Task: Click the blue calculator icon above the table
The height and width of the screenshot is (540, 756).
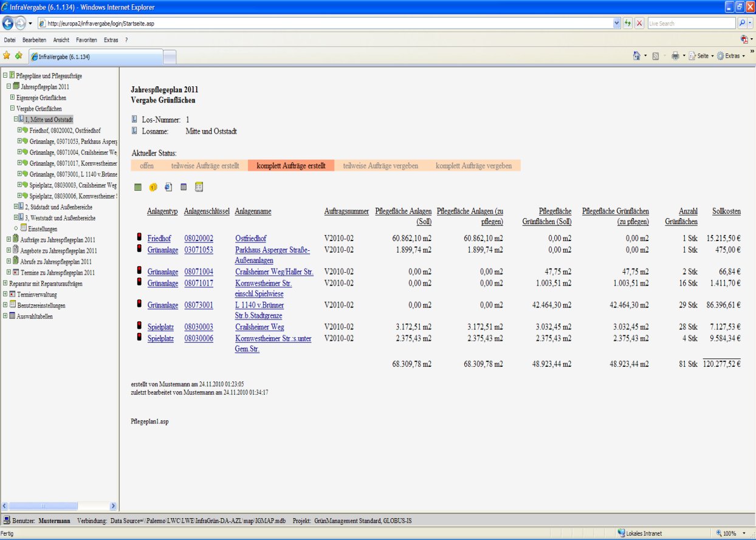Action: click(184, 188)
